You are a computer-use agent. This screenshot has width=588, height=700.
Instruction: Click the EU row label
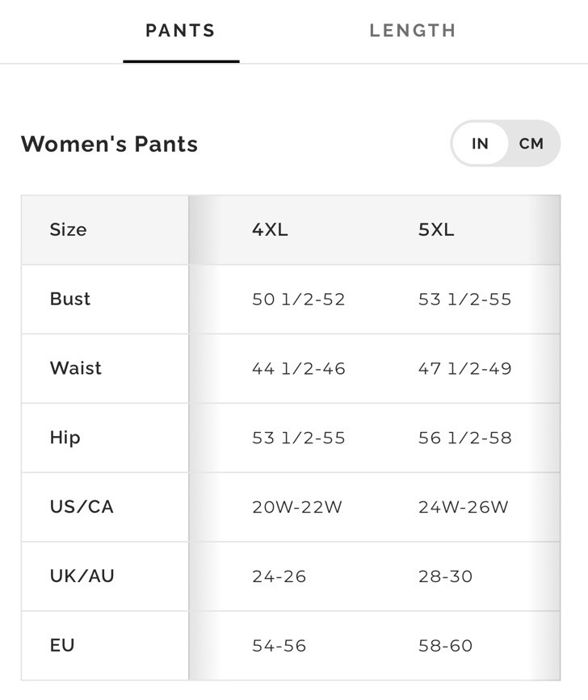(x=62, y=645)
